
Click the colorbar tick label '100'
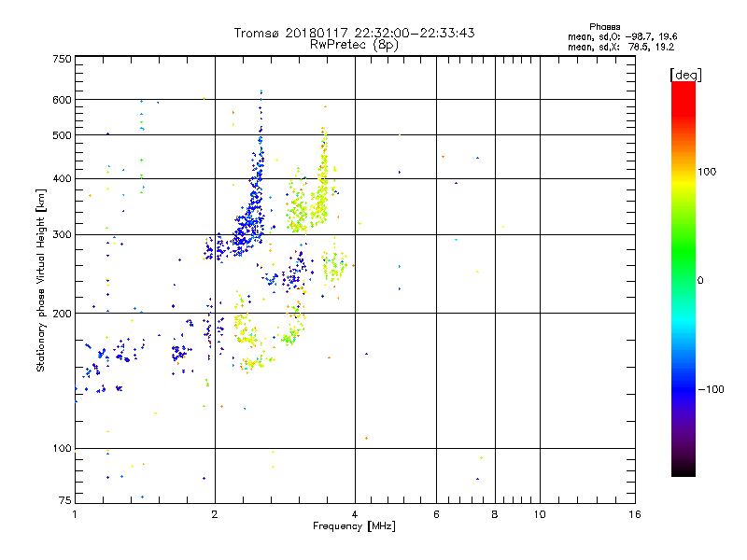tap(707, 172)
